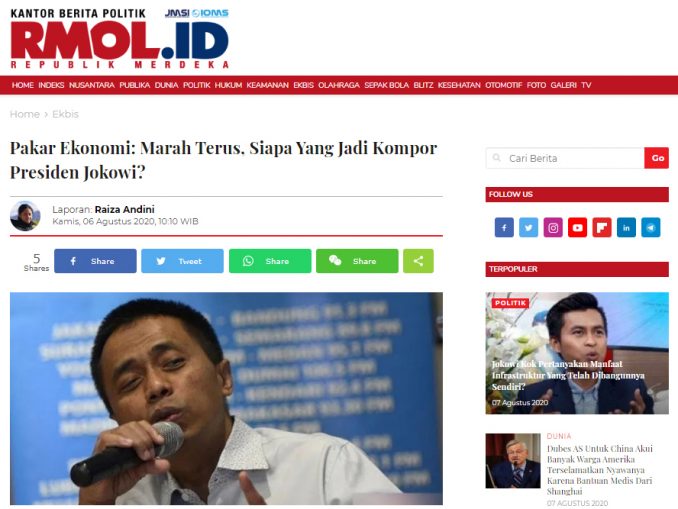678x509 pixels.
Task: Share article via WhatsApp
Action: 270,261
